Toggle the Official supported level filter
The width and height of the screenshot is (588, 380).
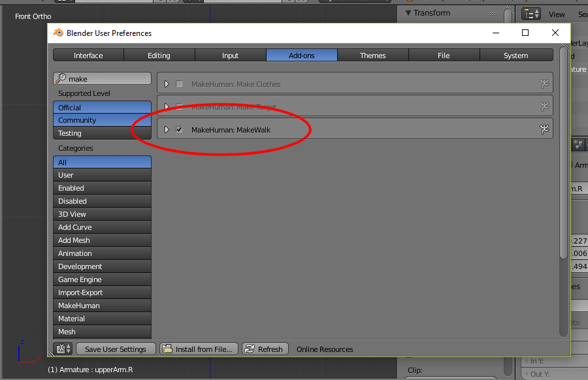(x=102, y=107)
